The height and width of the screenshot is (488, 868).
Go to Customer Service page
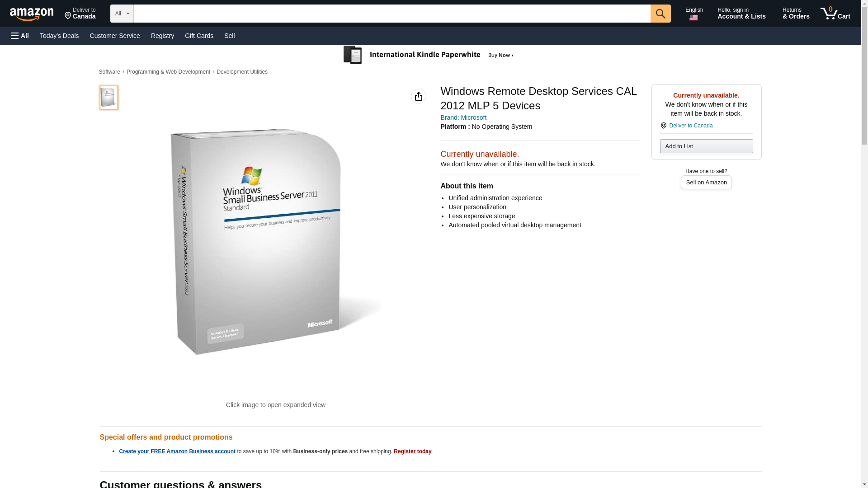pos(115,36)
